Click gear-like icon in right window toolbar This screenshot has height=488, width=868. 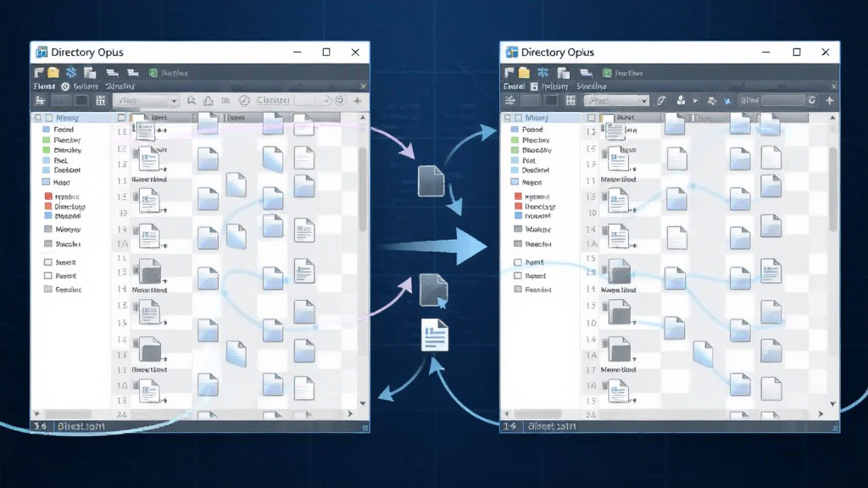coord(712,101)
